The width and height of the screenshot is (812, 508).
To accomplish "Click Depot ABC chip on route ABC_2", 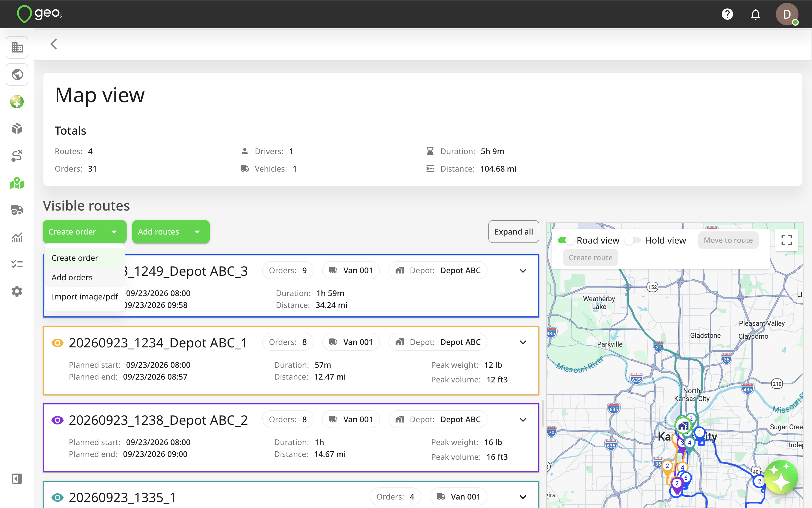I will [x=438, y=419].
